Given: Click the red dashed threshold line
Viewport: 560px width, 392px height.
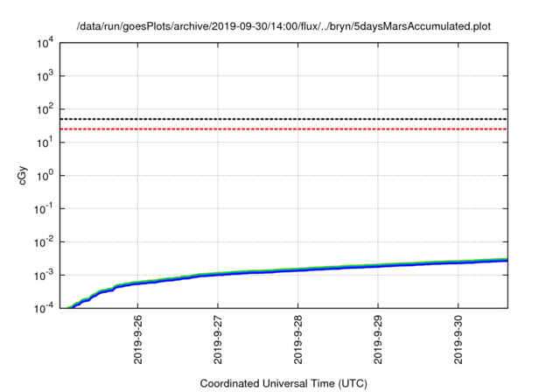Looking at the screenshot, I should [x=283, y=129].
